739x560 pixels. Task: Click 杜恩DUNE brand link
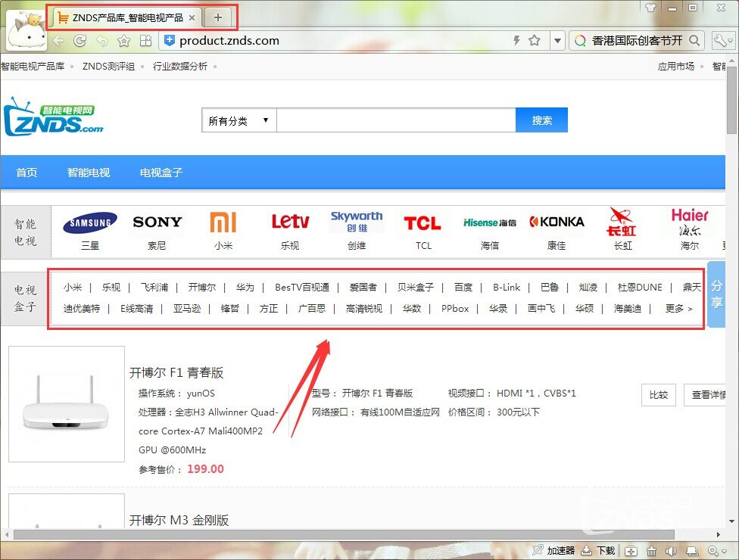pos(640,288)
